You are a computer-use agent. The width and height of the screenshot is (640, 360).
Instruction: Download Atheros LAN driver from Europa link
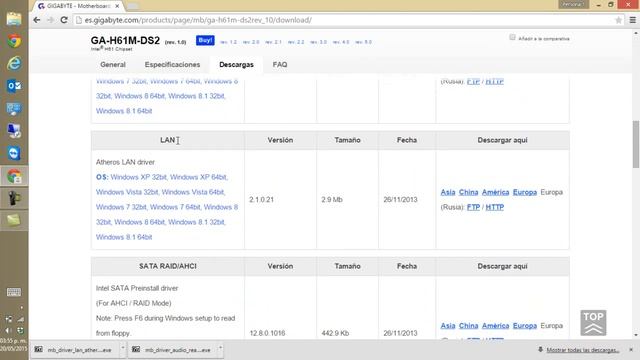coord(524,192)
